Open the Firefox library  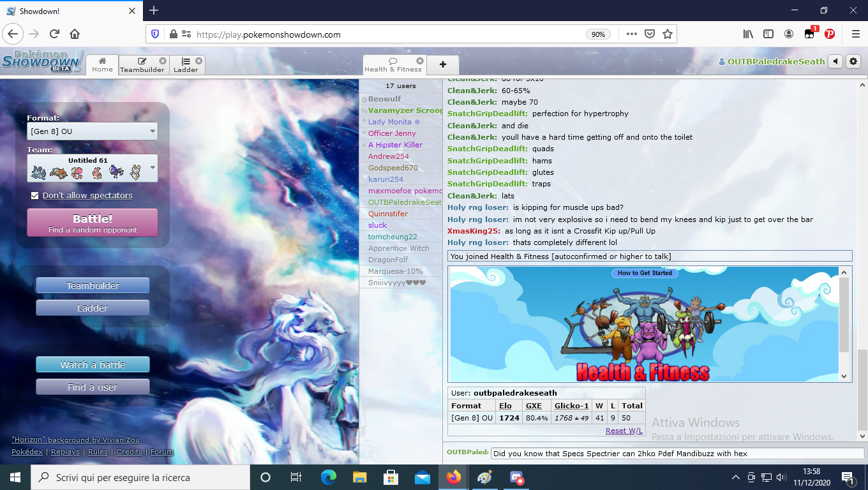point(748,34)
